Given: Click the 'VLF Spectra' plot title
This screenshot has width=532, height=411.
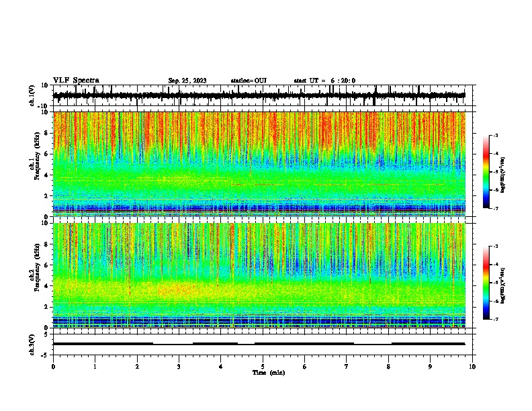Looking at the screenshot, I should coord(76,81).
